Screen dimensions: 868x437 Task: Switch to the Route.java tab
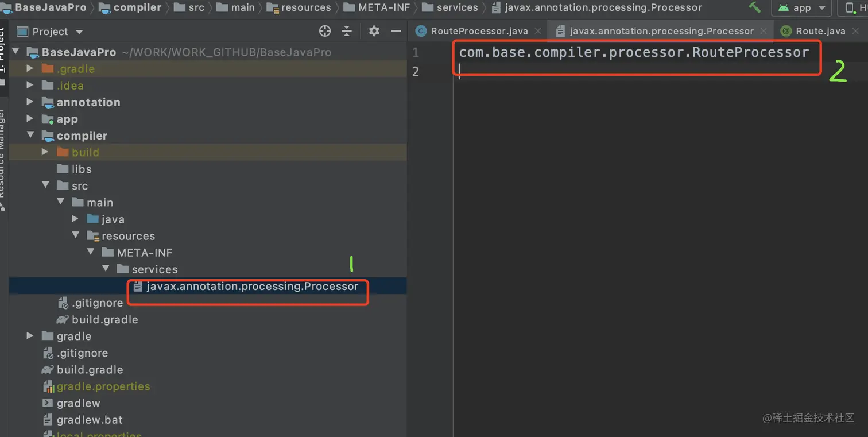coord(820,31)
